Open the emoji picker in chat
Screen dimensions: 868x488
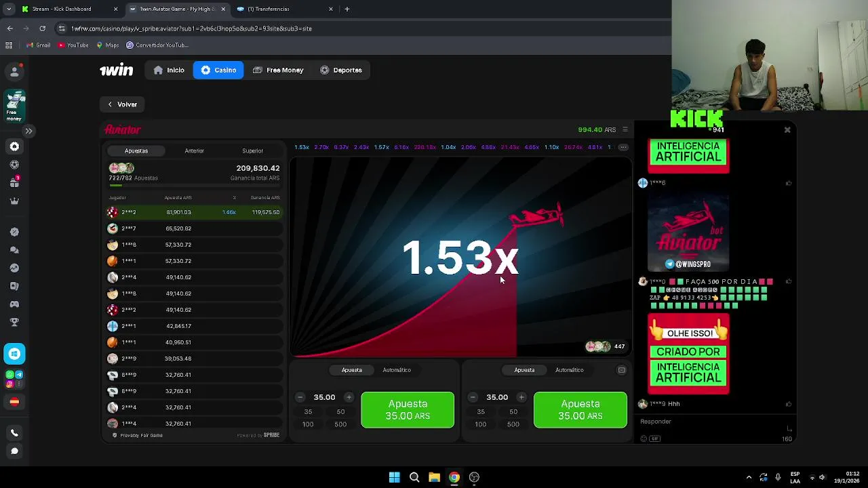(644, 439)
